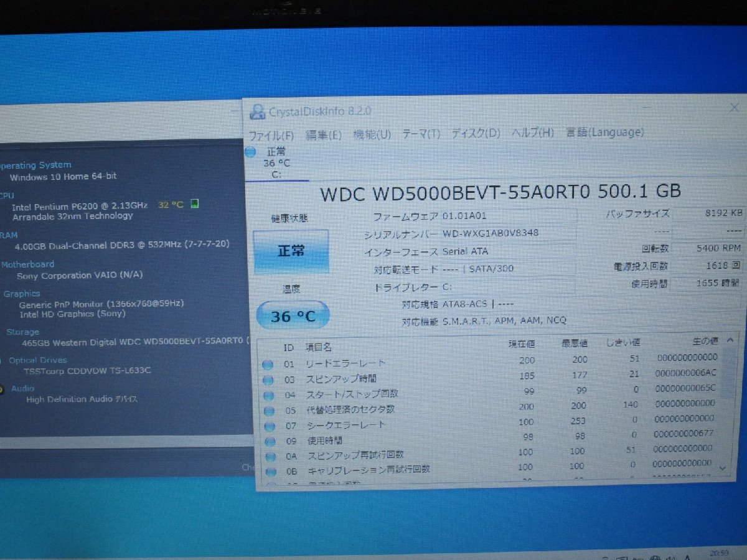The image size is (747, 560).
Task: Click the 項目名 column header
Action: tap(318, 347)
